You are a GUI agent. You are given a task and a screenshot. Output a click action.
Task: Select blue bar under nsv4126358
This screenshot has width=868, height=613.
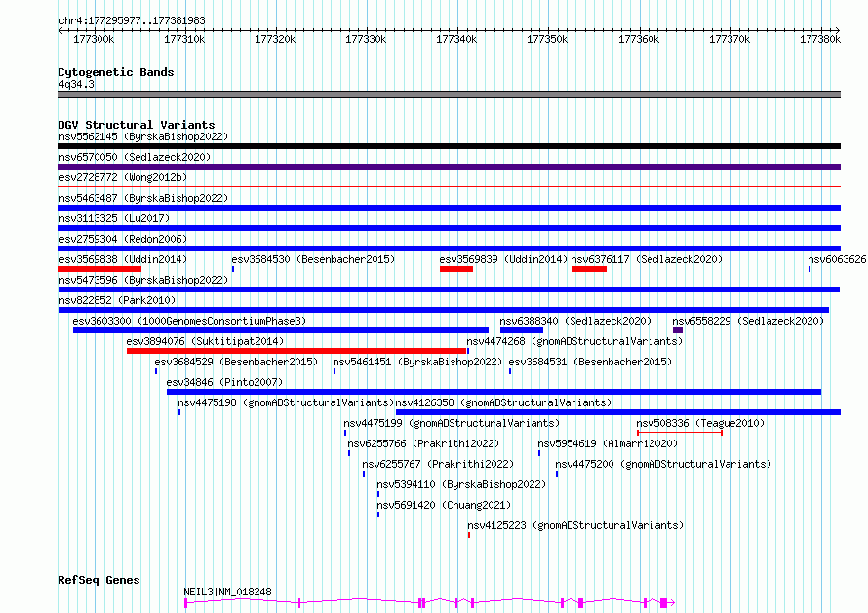pos(618,412)
